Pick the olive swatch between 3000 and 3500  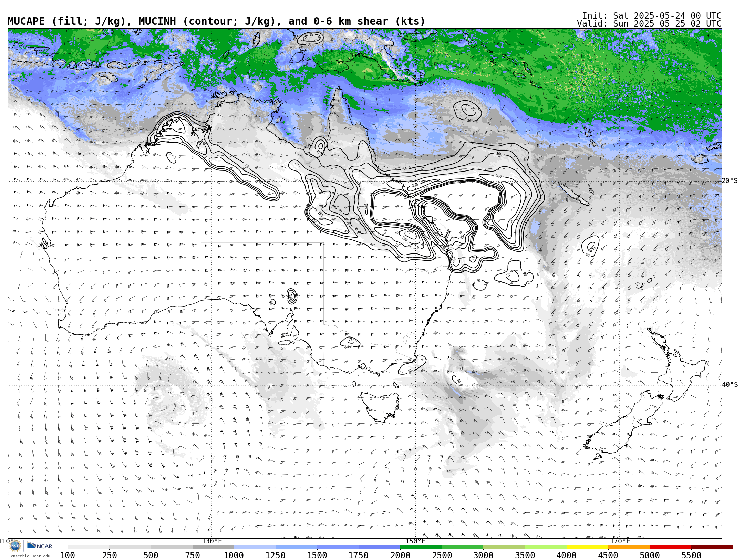(x=504, y=547)
